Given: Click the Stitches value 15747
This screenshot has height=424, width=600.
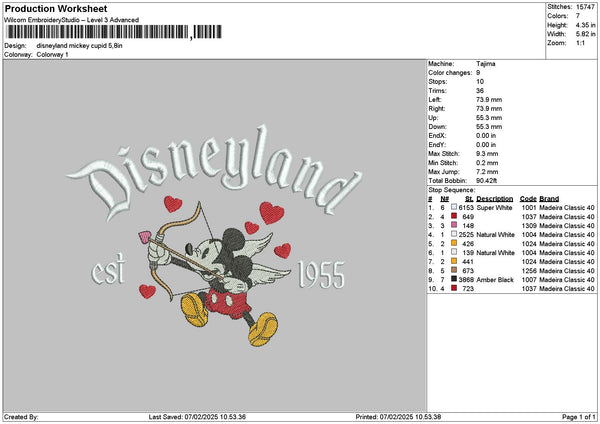Looking at the screenshot, I should click(586, 6).
